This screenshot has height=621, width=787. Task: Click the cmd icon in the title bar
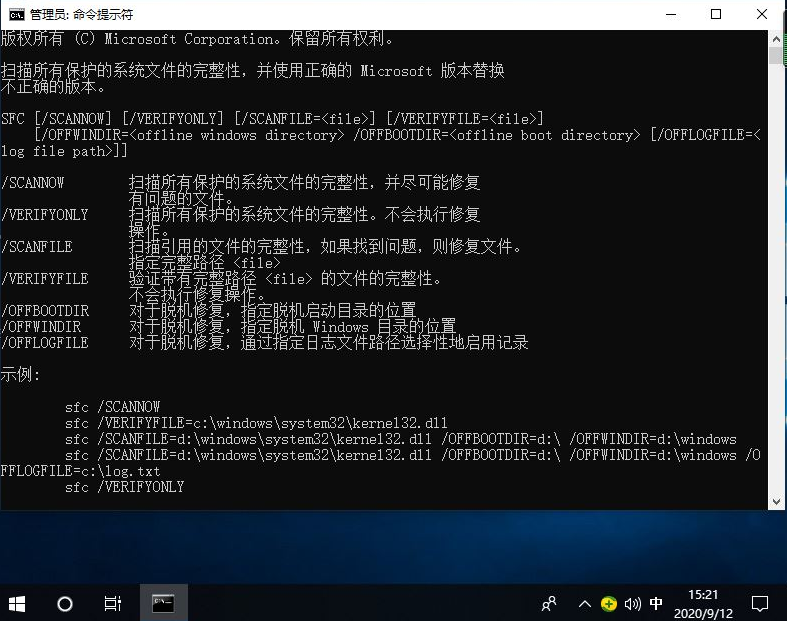point(17,14)
